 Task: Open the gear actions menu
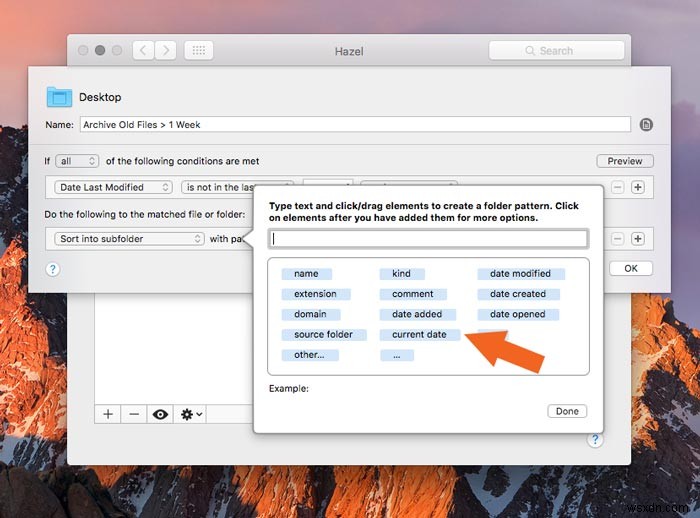tap(191, 414)
